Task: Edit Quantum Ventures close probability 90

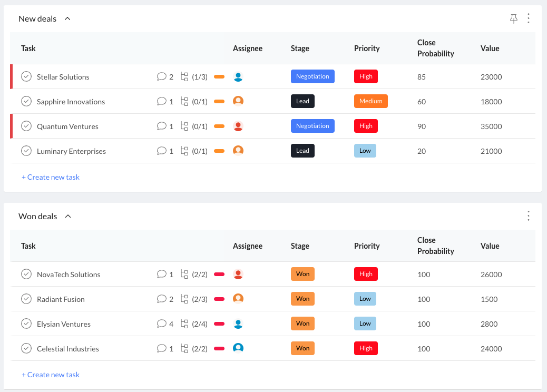Action: [422, 126]
